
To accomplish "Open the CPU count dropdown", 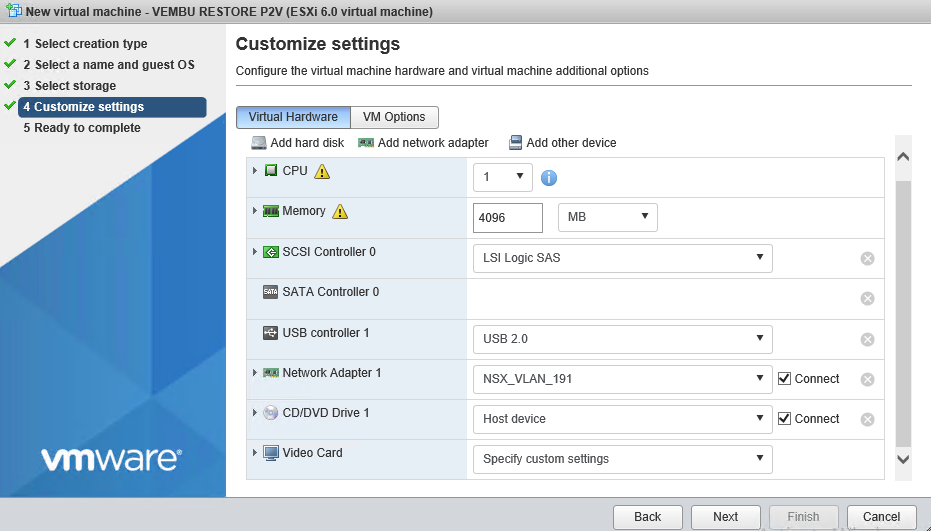I will pyautogui.click(x=502, y=177).
